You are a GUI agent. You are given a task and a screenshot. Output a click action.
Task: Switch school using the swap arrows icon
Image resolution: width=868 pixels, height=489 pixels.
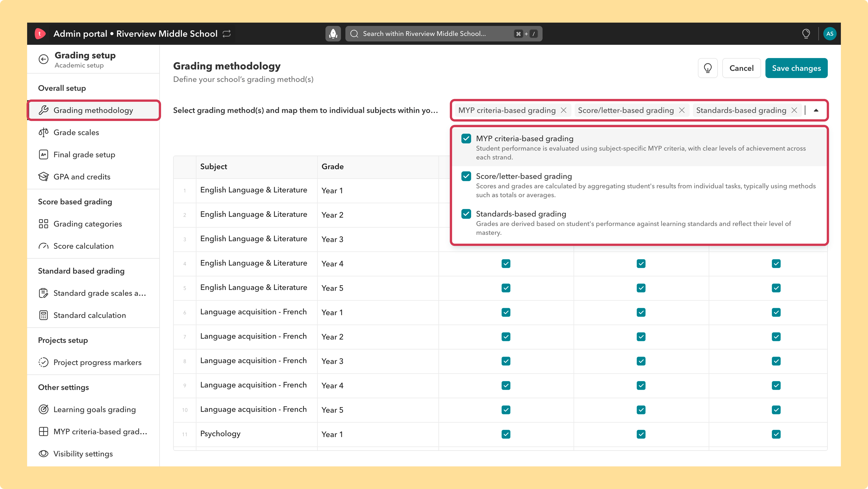pos(227,34)
